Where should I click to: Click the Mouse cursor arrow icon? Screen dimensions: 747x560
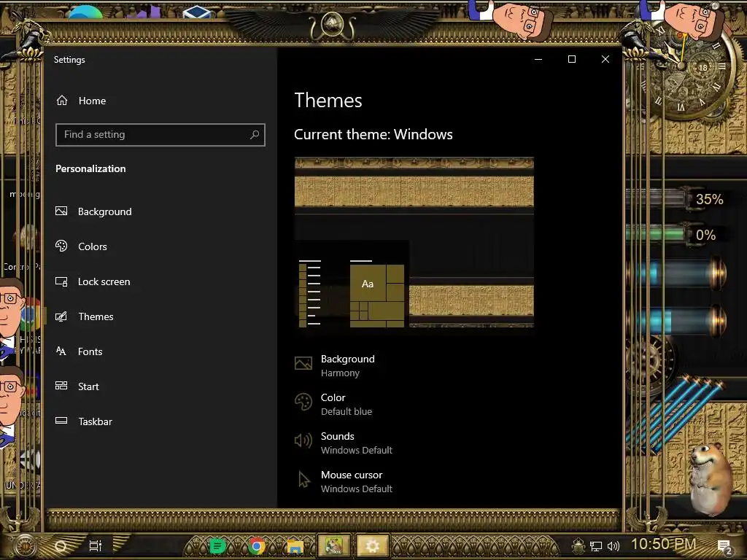(x=303, y=480)
